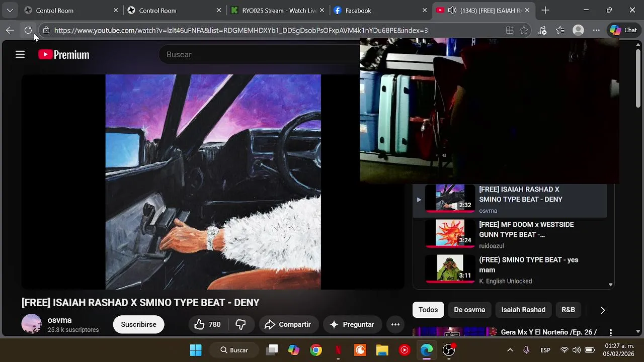Select the Todos filter chip
Image resolution: width=644 pixels, height=362 pixels.
tap(428, 310)
